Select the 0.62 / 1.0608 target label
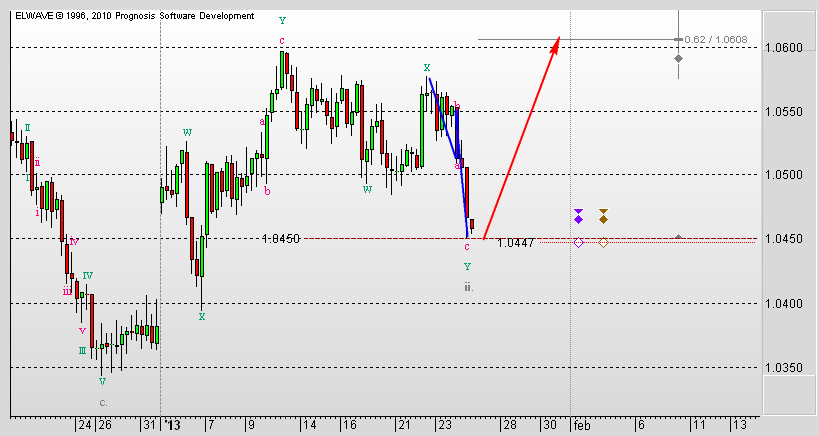819x436 pixels. tap(716, 39)
